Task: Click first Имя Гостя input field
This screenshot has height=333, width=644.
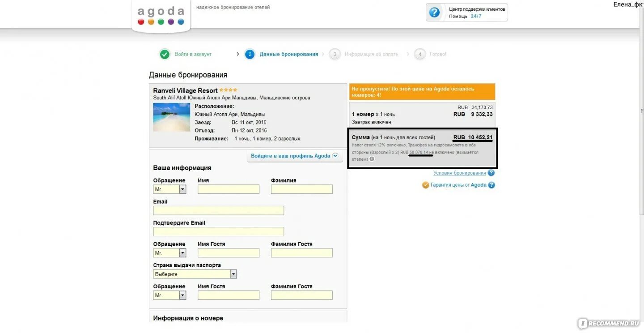Action: [x=229, y=253]
